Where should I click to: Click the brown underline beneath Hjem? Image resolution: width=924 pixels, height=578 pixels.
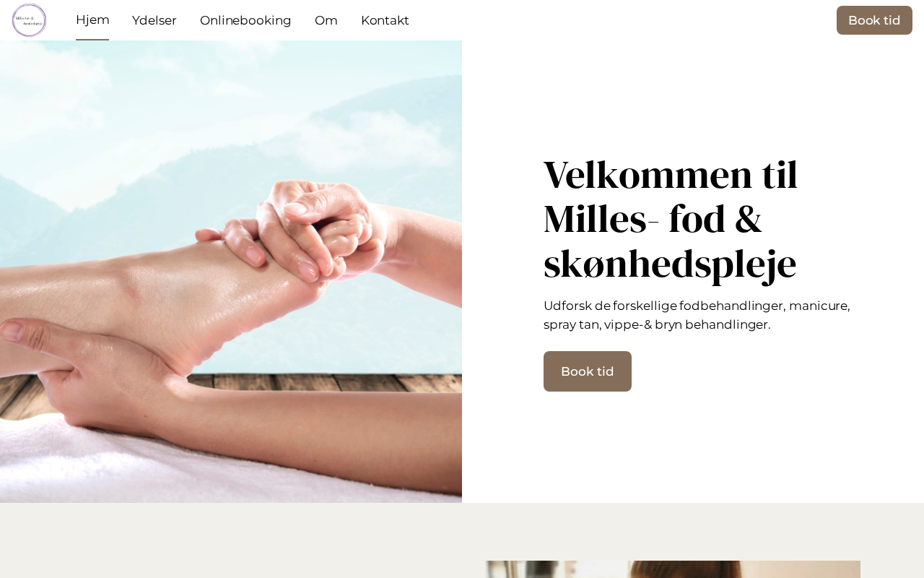pos(92,40)
